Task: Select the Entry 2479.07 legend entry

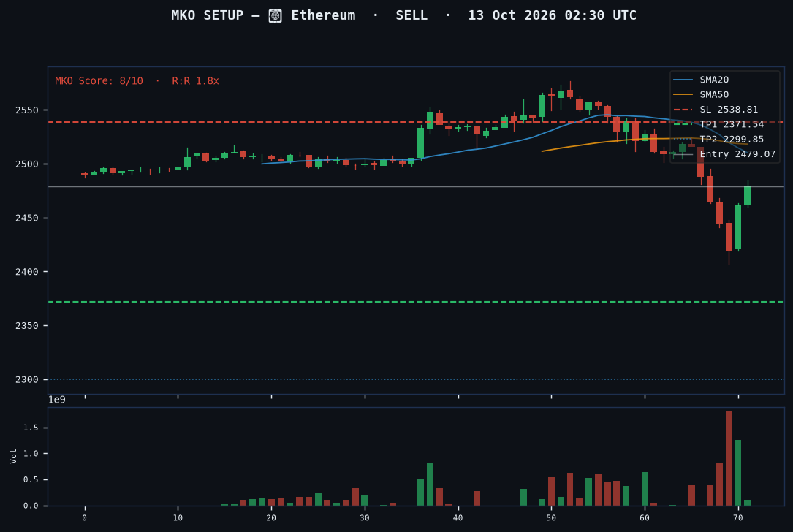Action: [x=724, y=154]
